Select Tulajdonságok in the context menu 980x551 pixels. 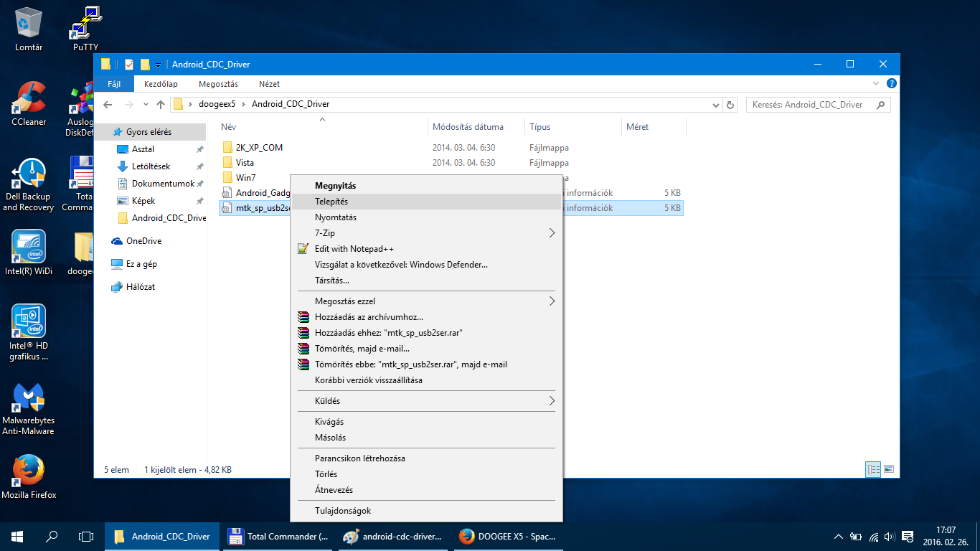click(426, 511)
